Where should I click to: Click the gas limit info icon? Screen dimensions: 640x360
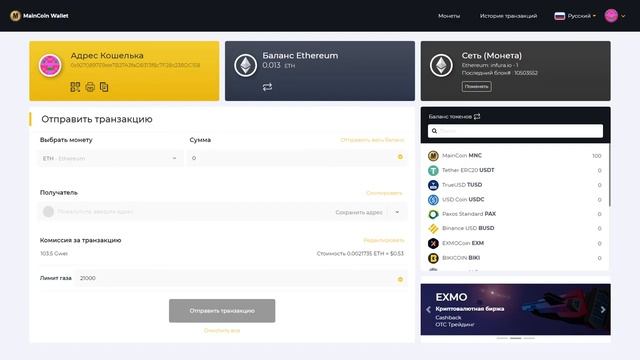coord(400,280)
